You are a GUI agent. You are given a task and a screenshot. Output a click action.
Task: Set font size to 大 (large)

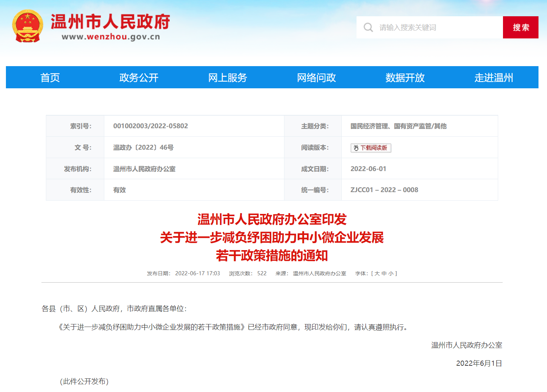(377, 273)
